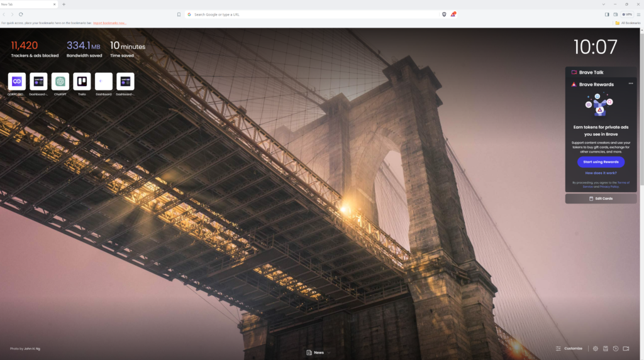Click the Google icon in the address bar
This screenshot has width=644, height=360.
[189, 14]
